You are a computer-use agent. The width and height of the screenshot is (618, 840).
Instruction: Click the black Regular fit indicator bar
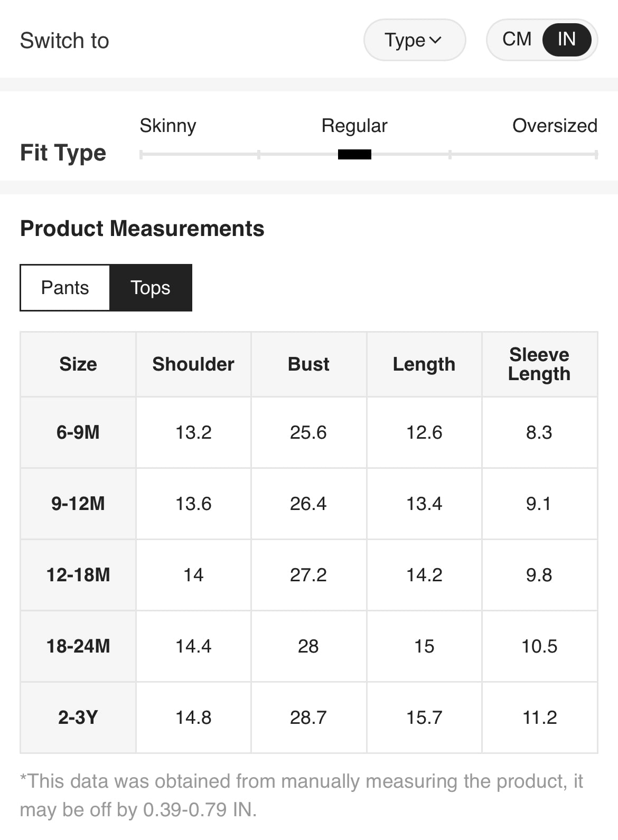354,154
